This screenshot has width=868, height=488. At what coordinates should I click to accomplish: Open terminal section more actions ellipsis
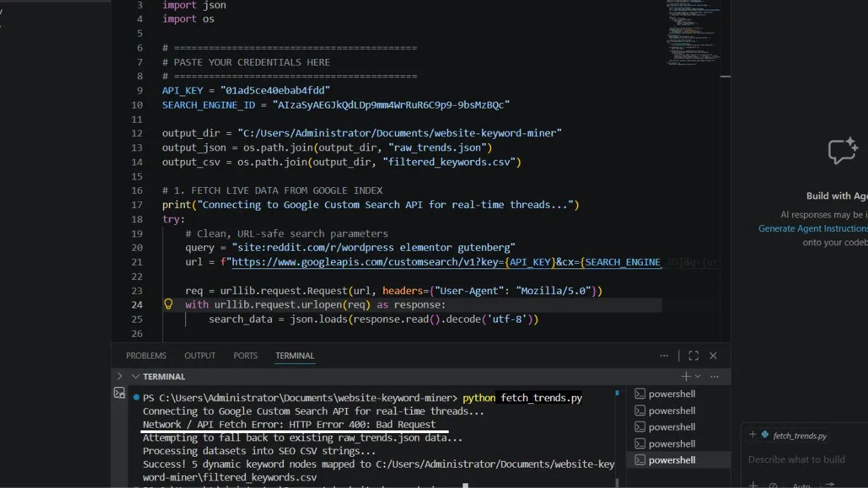point(714,376)
